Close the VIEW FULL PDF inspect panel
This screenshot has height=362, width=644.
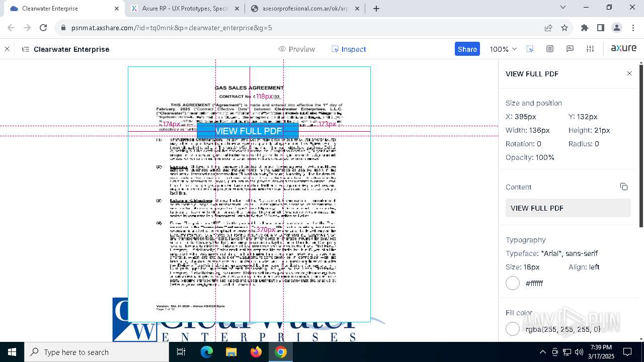point(629,73)
